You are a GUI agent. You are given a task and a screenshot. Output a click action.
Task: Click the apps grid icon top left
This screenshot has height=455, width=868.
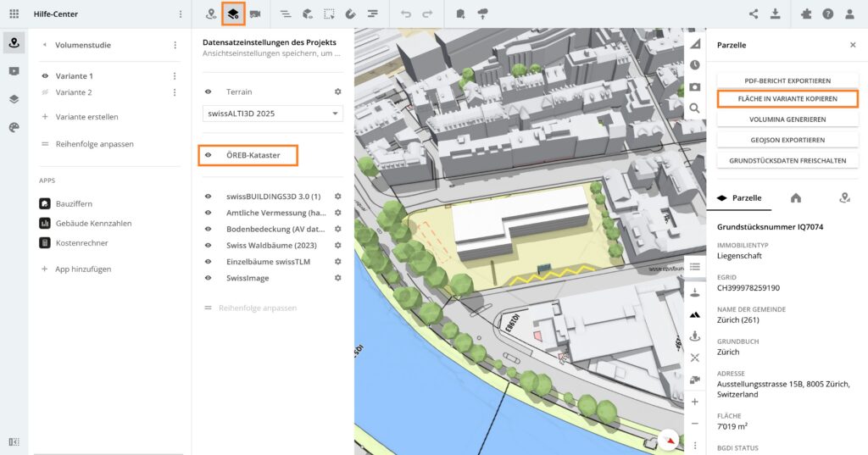coord(14,14)
